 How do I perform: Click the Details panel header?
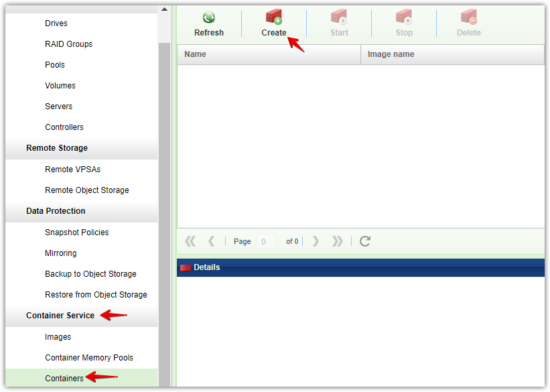point(360,268)
